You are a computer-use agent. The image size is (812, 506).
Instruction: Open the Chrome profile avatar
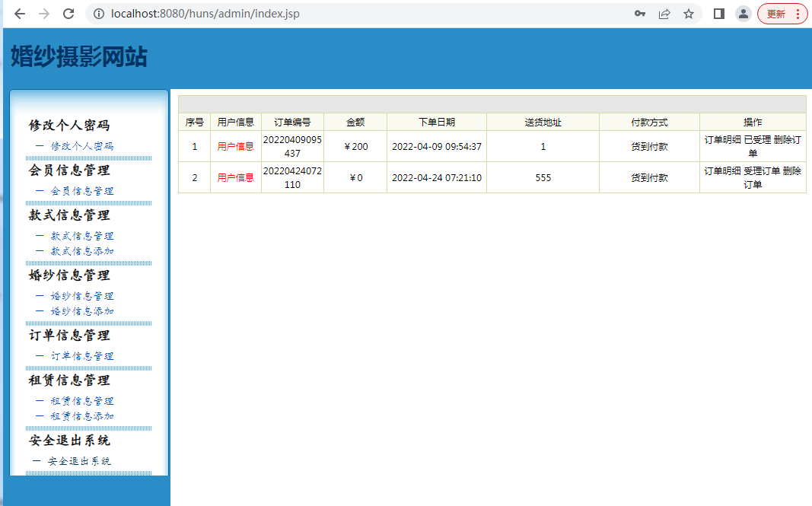(743, 14)
